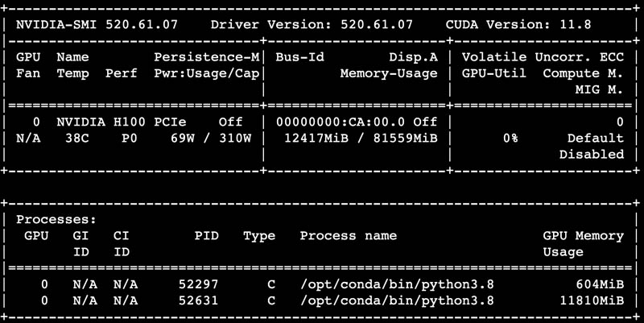Image resolution: width=644 pixels, height=323 pixels.
Task: Click the Bus-Id column header
Action: [x=299, y=57]
